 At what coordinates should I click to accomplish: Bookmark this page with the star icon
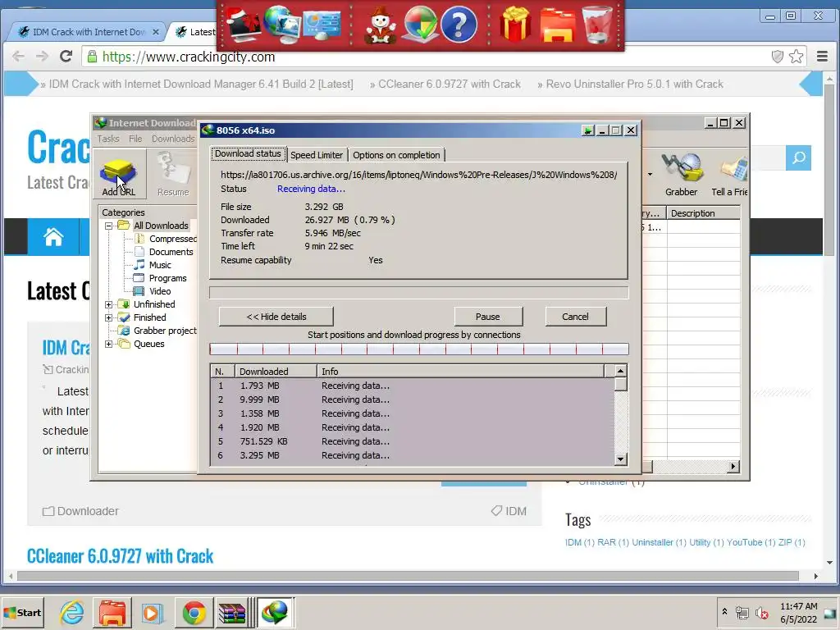pyautogui.click(x=796, y=57)
